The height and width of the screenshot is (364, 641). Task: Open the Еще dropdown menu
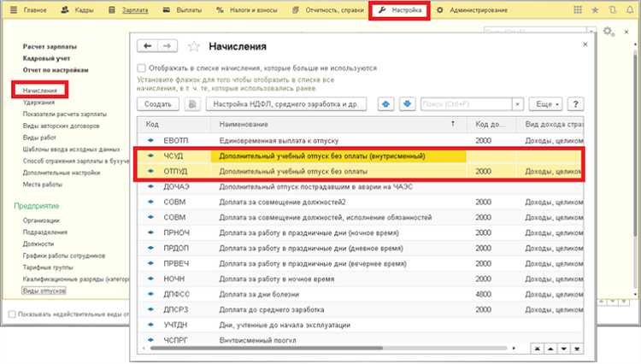pyautogui.click(x=546, y=104)
